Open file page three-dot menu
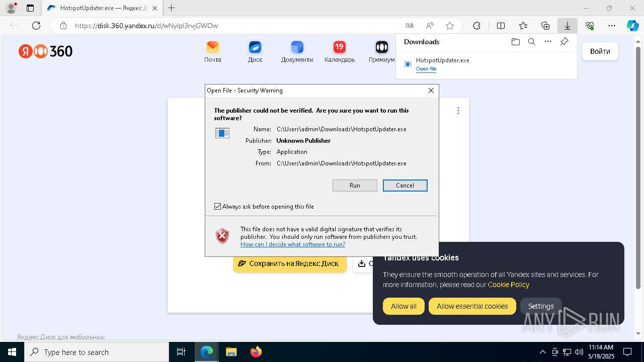The width and height of the screenshot is (644, 362). coord(458,111)
